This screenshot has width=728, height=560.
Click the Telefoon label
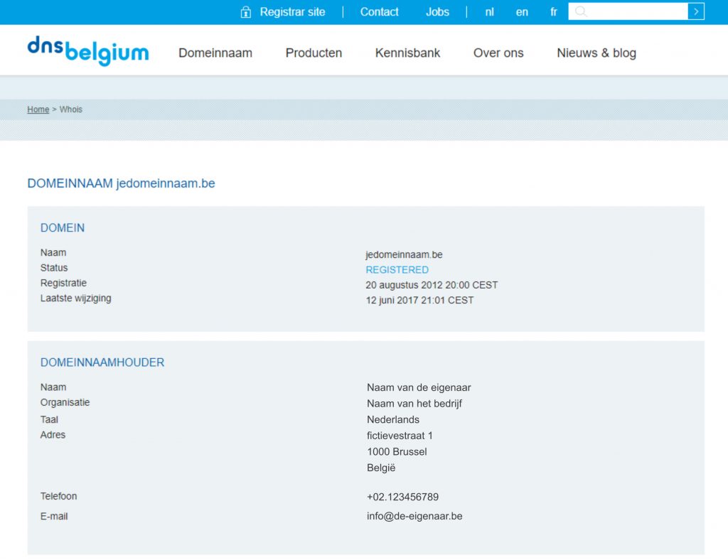[x=58, y=496]
